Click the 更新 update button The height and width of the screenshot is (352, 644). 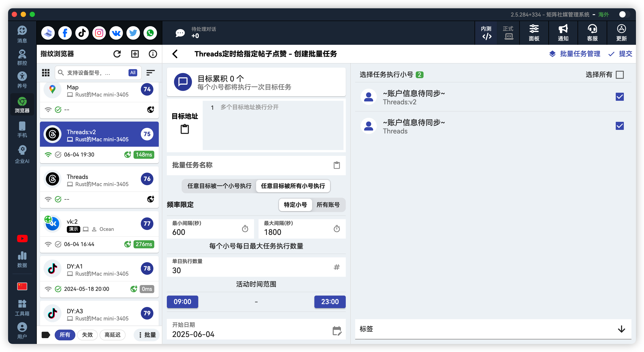[621, 33]
